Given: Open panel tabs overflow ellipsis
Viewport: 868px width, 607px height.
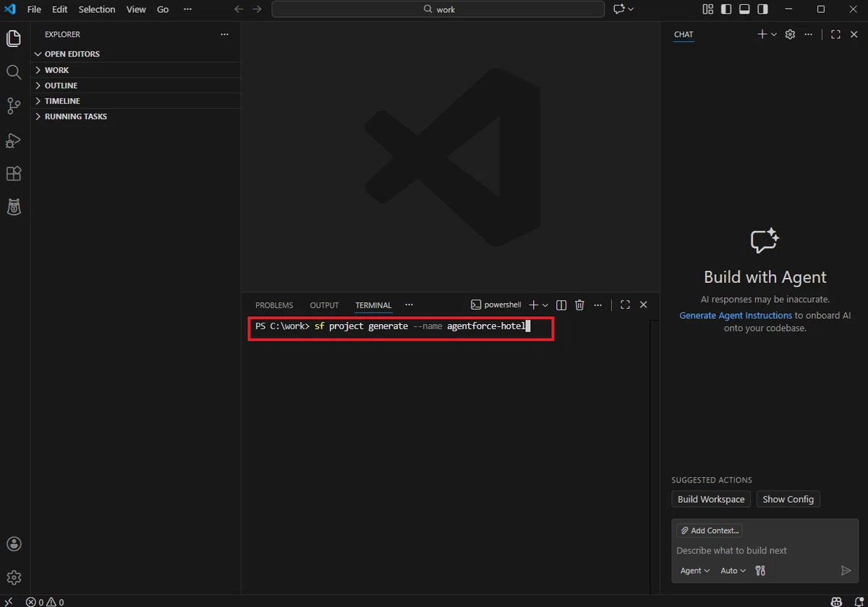Looking at the screenshot, I should [x=409, y=305].
